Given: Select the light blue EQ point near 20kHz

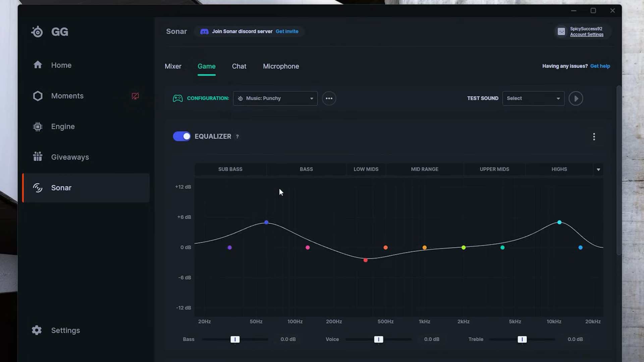Looking at the screenshot, I should click(x=581, y=248).
